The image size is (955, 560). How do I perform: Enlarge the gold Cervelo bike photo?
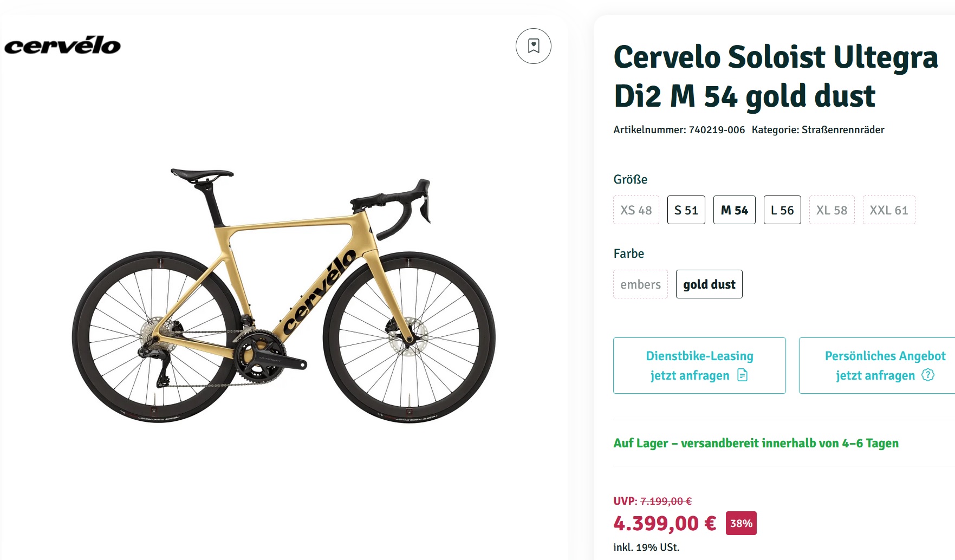[283, 295]
